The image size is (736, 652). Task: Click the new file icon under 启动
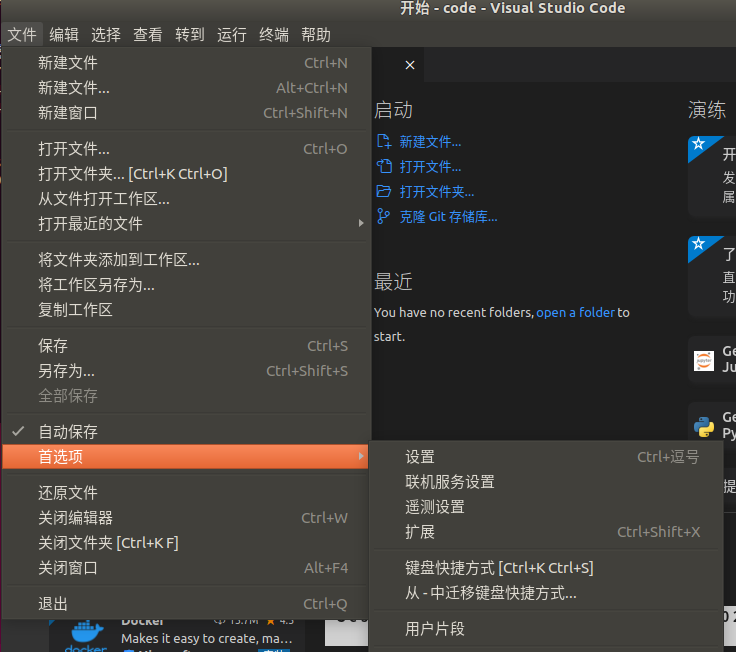(383, 142)
